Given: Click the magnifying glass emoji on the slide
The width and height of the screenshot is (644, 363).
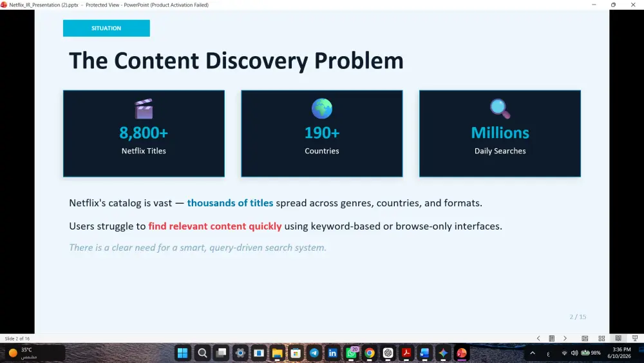Looking at the screenshot, I should [x=500, y=108].
